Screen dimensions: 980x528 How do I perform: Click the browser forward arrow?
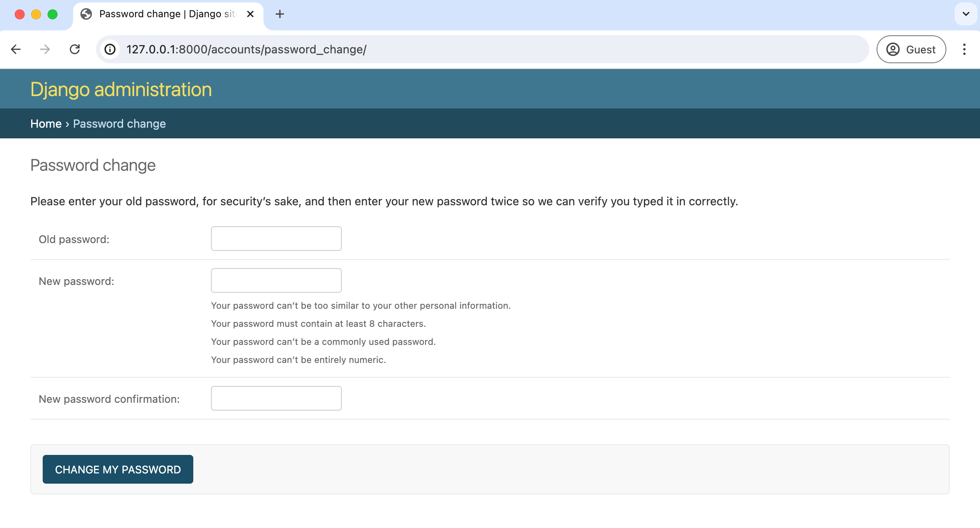tap(45, 49)
